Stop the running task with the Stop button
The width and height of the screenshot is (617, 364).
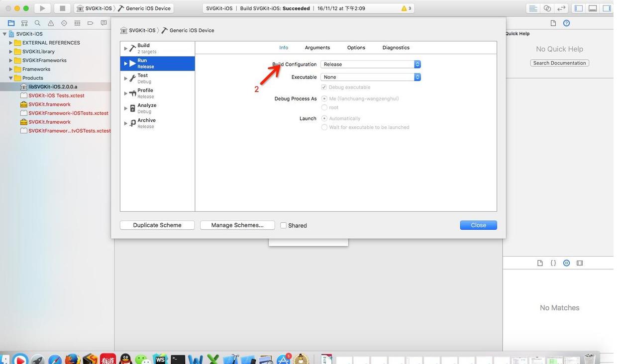pos(62,8)
